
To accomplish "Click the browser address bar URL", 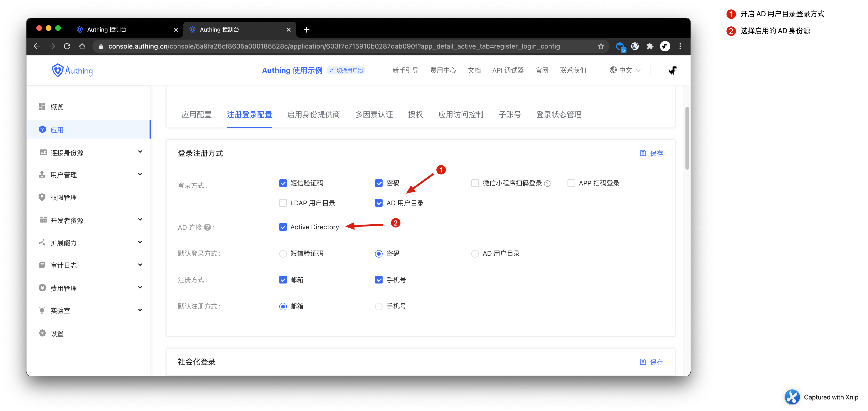I will [x=334, y=46].
